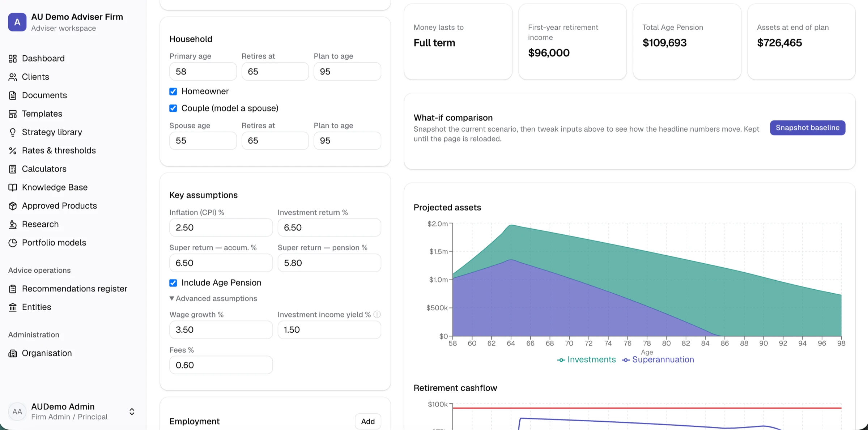This screenshot has height=430, width=868.
Task: Click the Portfolio models pie chart icon
Action: pos(13,243)
